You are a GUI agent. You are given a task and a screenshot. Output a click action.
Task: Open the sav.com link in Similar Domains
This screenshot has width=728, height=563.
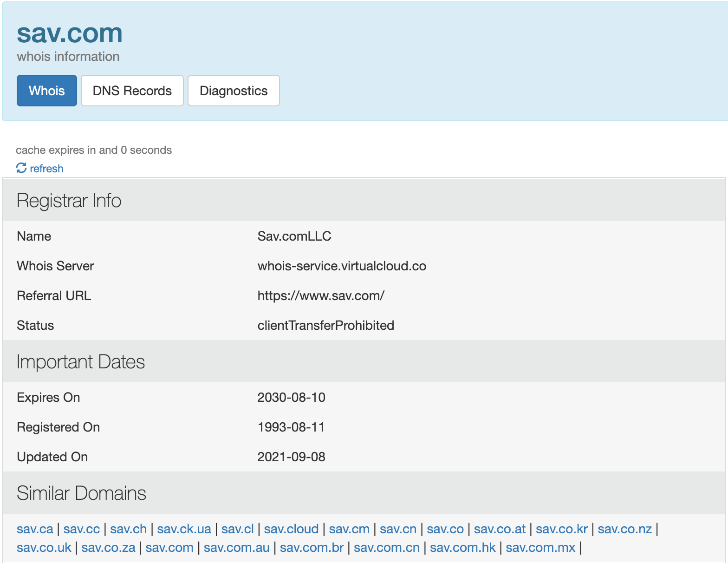(169, 548)
